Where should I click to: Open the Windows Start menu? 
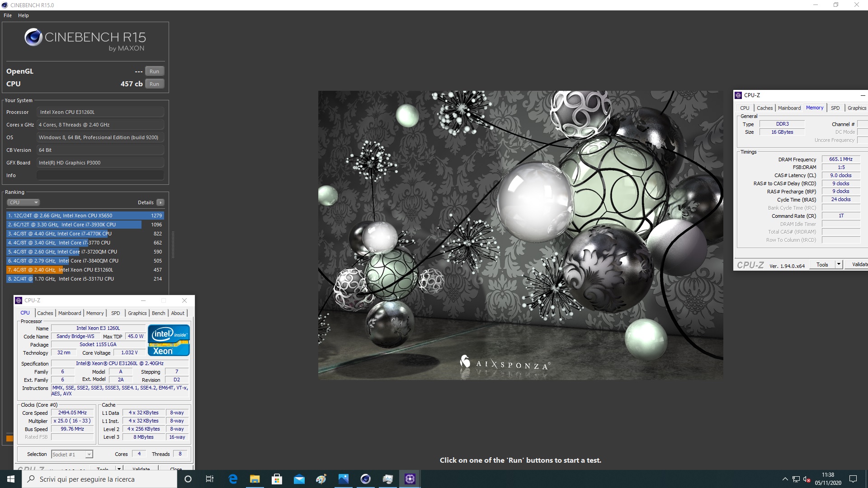point(11,479)
